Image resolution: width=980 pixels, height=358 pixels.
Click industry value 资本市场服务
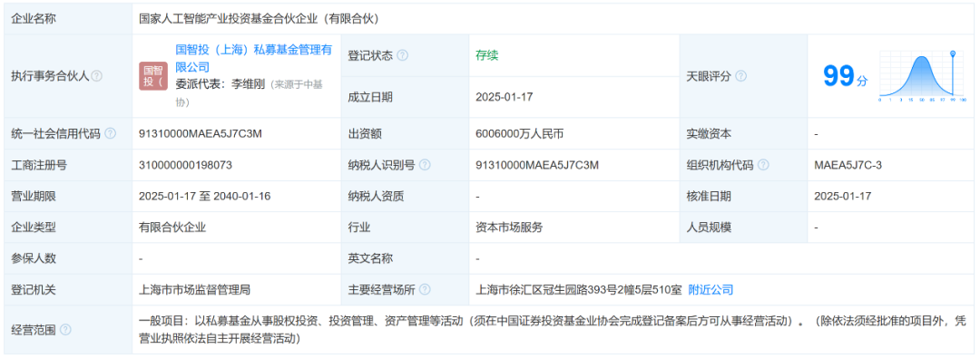tap(509, 227)
